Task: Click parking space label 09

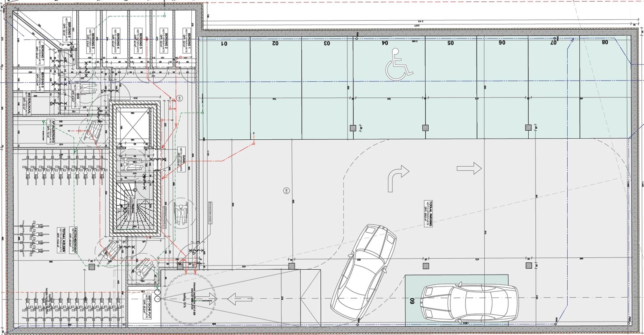Action: [x=412, y=301]
